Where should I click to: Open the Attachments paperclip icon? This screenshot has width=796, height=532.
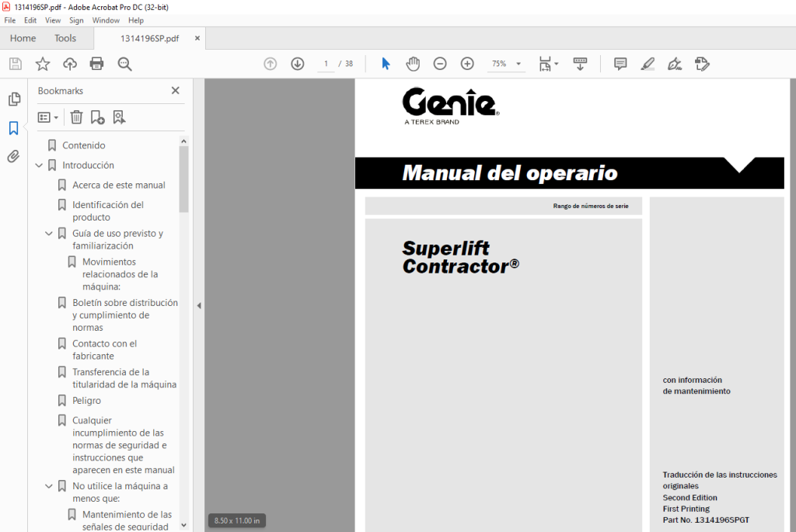[14, 156]
